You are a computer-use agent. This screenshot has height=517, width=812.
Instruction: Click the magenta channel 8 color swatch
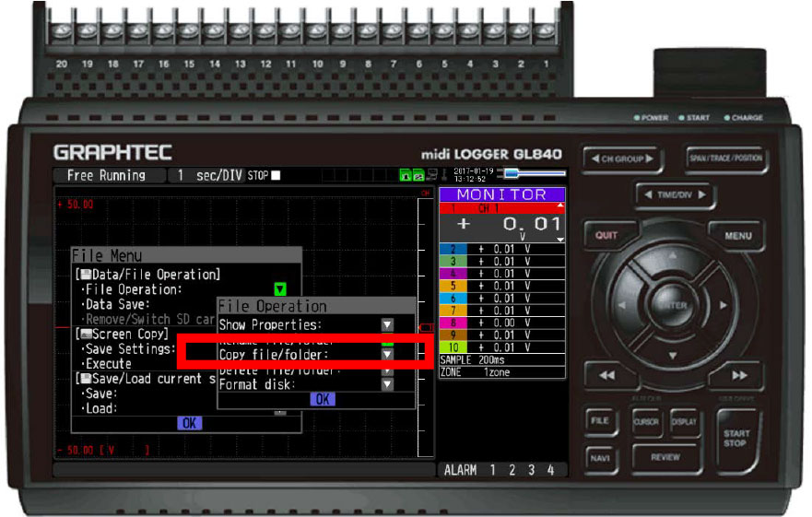[x=453, y=323]
